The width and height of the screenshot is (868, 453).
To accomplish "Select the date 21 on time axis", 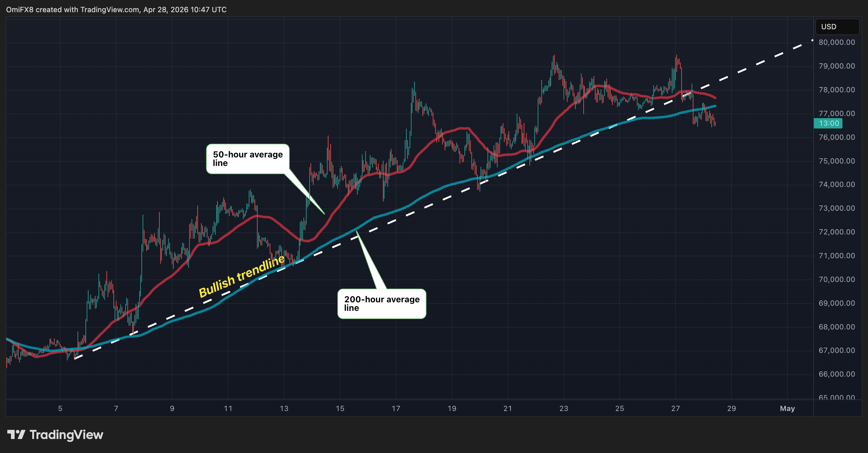I will pyautogui.click(x=507, y=409).
